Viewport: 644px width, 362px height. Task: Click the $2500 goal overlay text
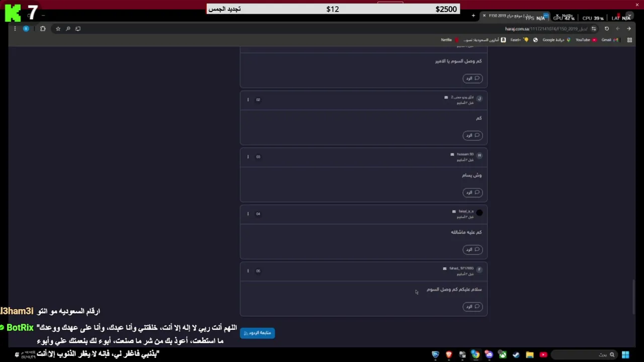446,9
